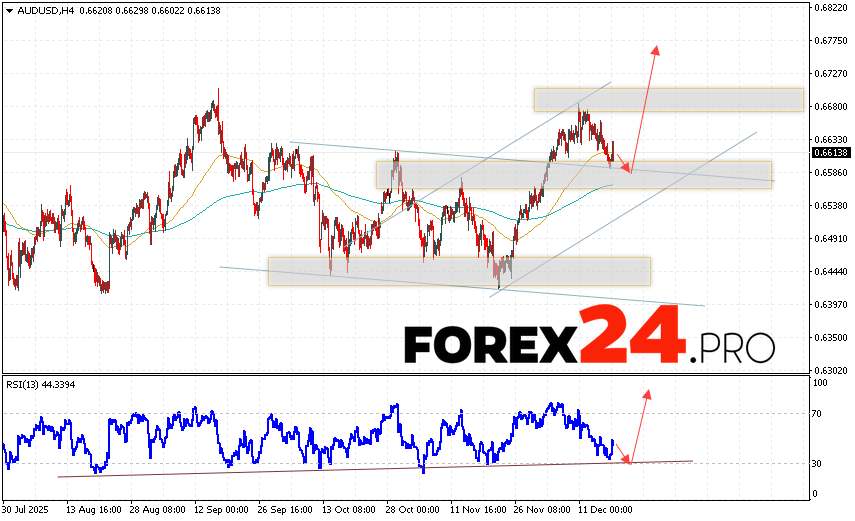Select the lowest gray support zone rectangle
Image resolution: width=855 pixels, height=521 pixels.
pos(458,271)
